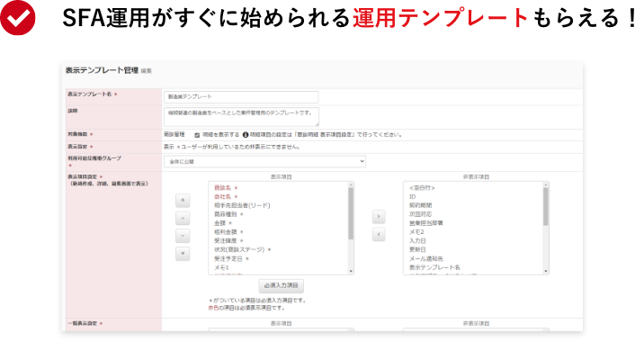Click the red checkmark circle icon
Viewport: 644px width, 342px height.
tap(18, 18)
